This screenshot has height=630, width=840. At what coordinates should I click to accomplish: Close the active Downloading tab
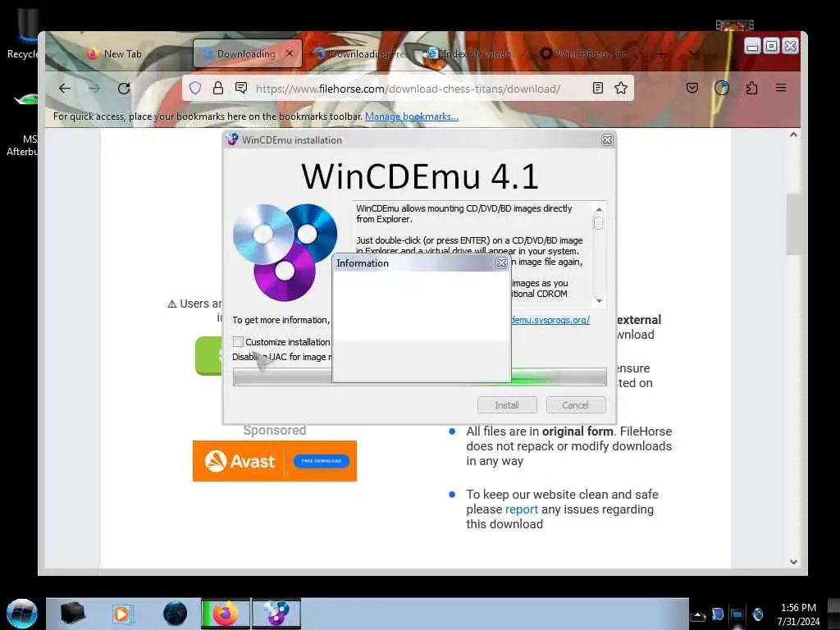click(290, 53)
